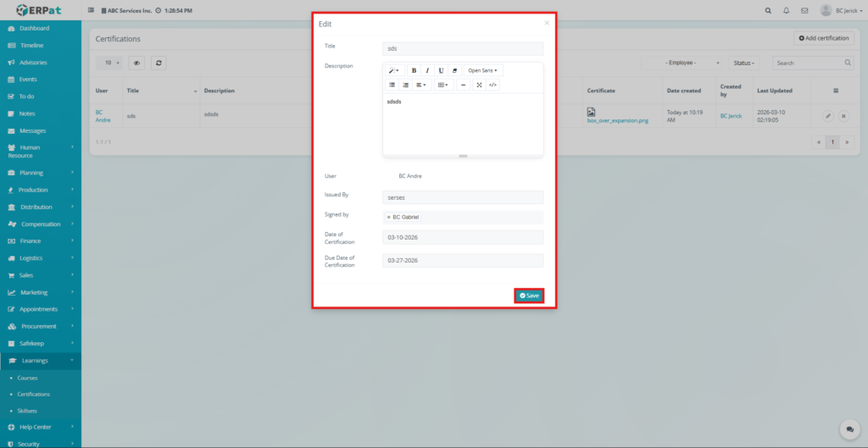868x448 pixels.
Task: Save the certification edits
Action: [x=528, y=296]
